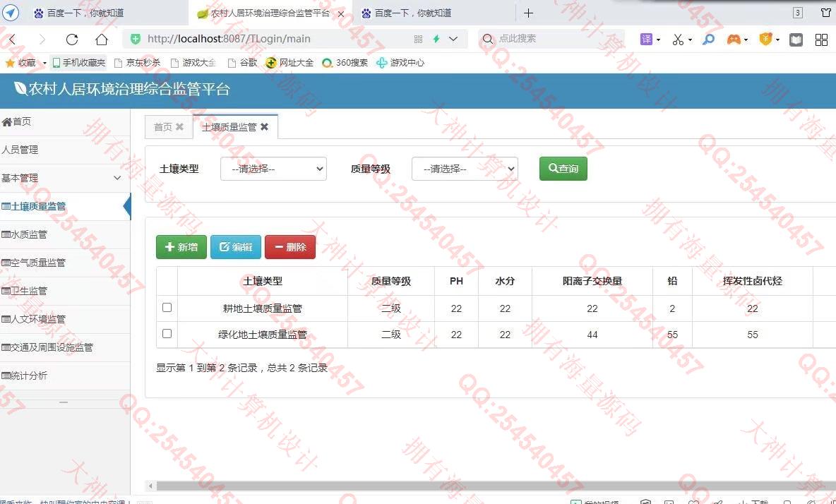
Task: Click the blue magnifier extension icon
Action: tap(709, 39)
